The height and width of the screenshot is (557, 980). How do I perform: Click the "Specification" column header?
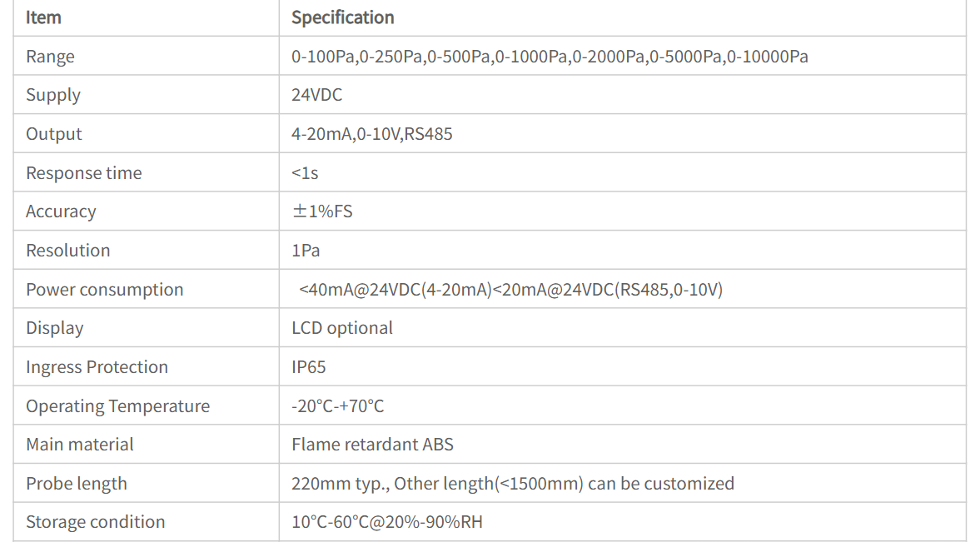point(342,17)
